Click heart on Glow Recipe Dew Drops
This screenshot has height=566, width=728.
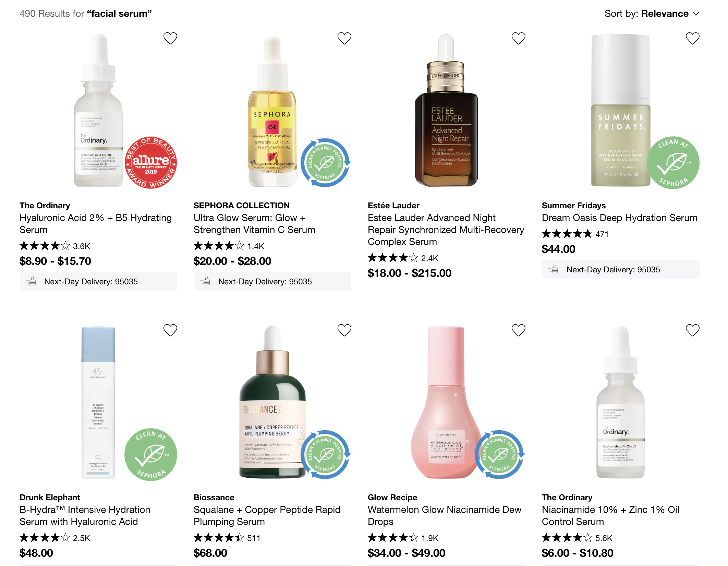(518, 330)
